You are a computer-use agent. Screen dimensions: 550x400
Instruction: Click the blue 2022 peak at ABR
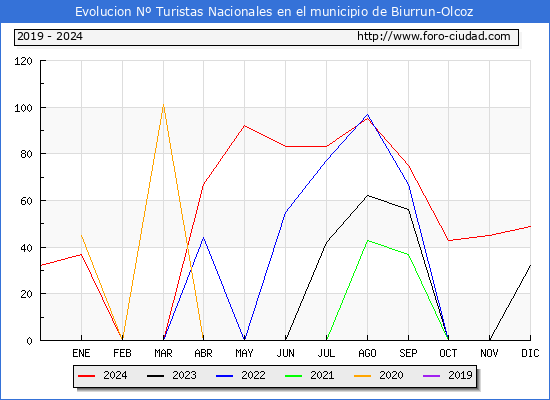[x=203, y=238]
